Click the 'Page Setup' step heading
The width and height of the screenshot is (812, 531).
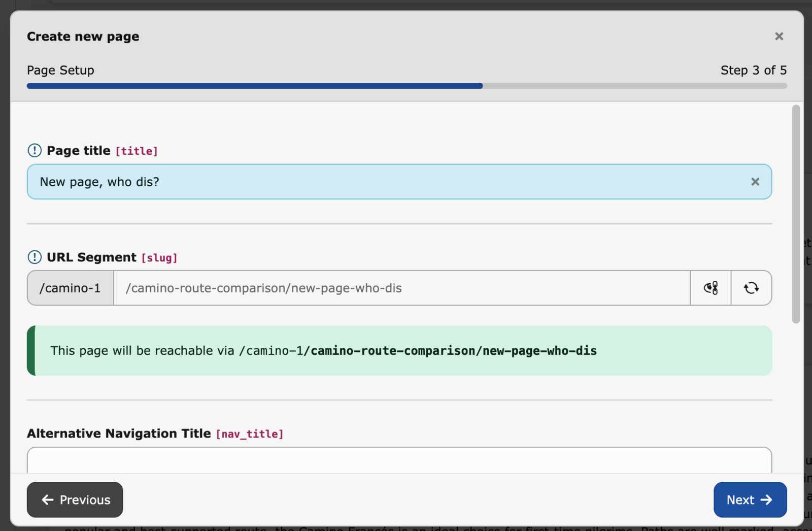click(x=60, y=70)
